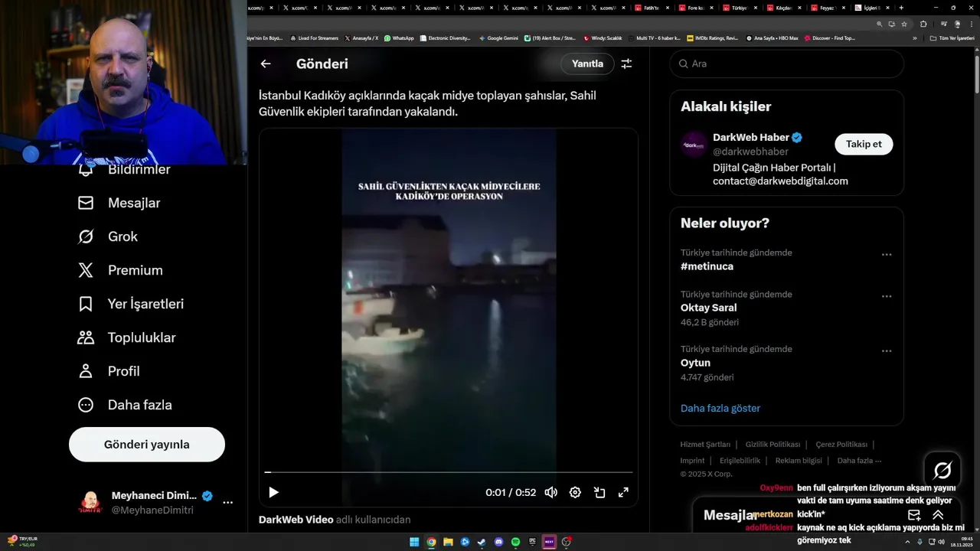
Task: Expand the Mesajlar drawer with double chevron
Action: click(938, 515)
